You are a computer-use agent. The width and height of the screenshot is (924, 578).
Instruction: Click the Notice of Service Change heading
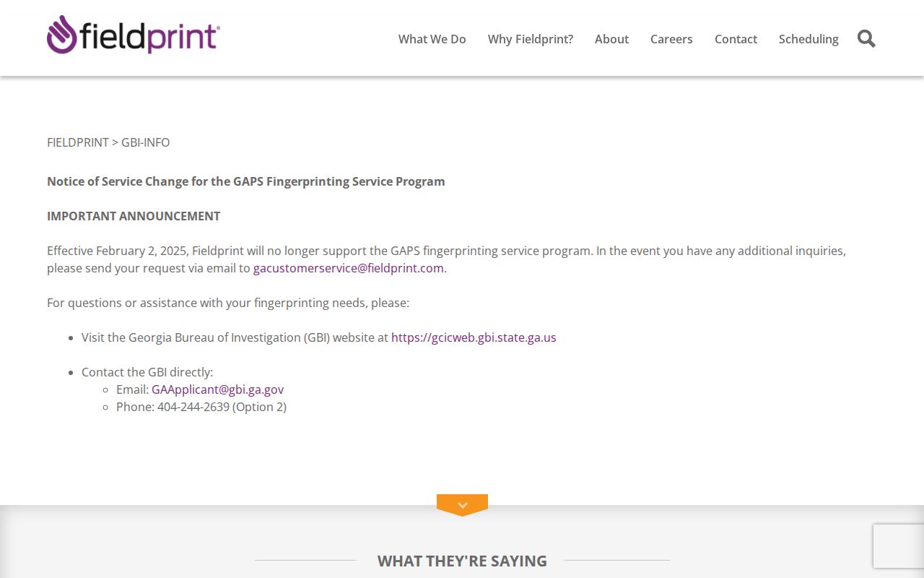click(x=246, y=181)
